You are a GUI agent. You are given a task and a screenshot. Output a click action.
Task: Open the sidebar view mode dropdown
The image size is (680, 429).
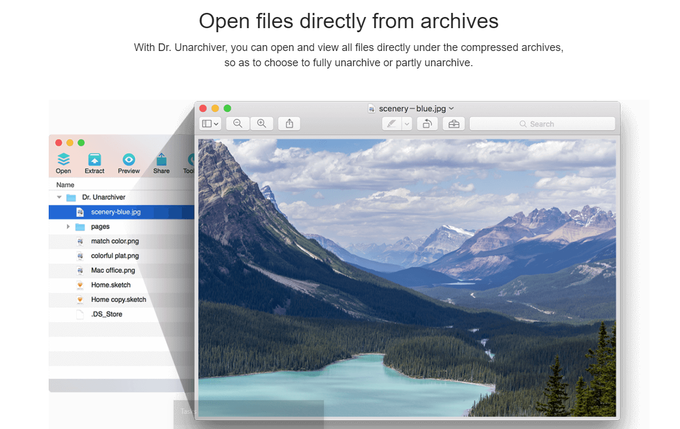210,124
